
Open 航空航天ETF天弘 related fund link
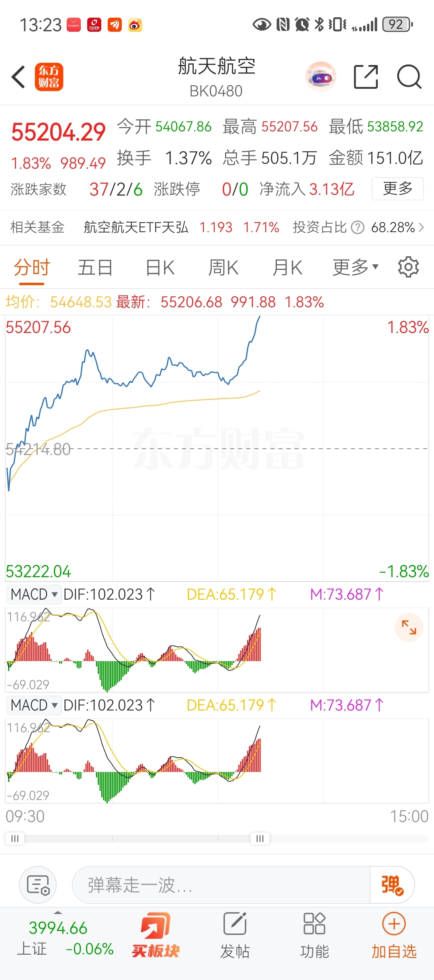tap(136, 227)
